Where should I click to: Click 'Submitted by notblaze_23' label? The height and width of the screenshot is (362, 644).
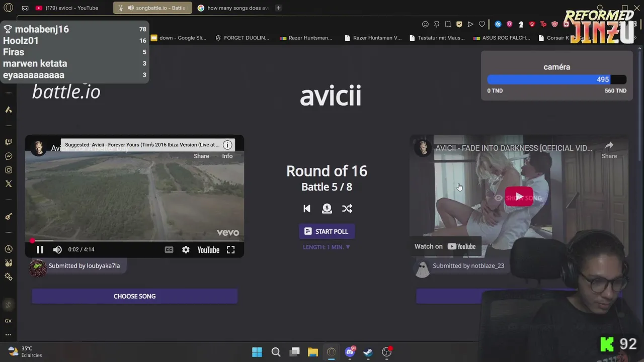coord(468,265)
